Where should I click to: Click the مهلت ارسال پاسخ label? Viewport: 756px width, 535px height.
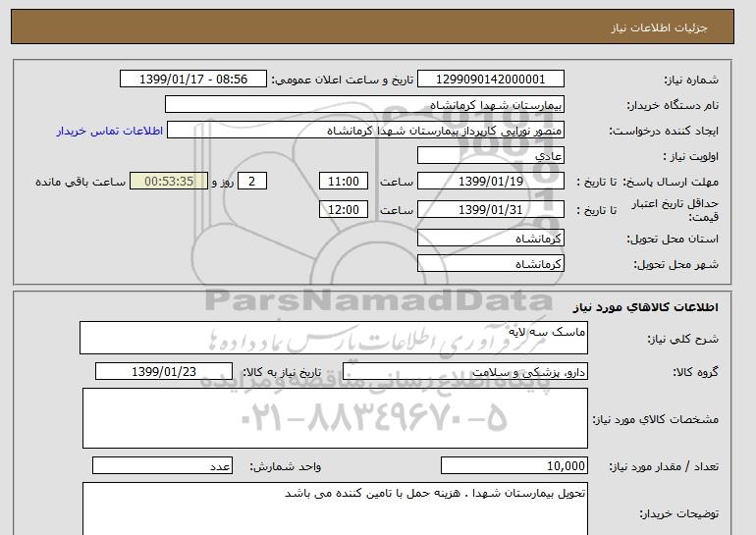click(x=671, y=182)
